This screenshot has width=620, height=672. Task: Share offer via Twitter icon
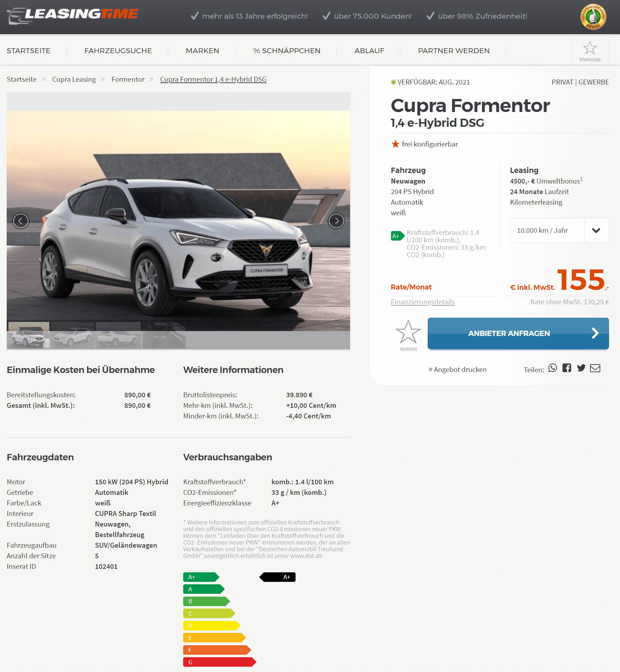[x=581, y=368]
